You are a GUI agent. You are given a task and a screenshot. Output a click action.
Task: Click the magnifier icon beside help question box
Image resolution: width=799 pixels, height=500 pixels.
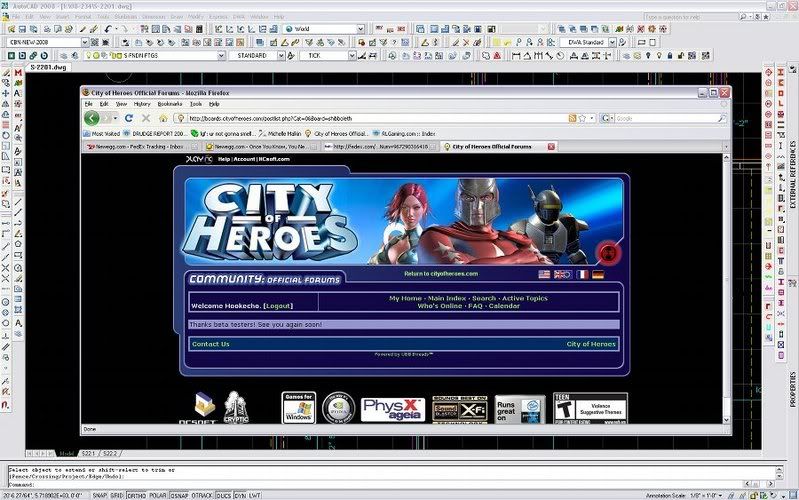743,17
